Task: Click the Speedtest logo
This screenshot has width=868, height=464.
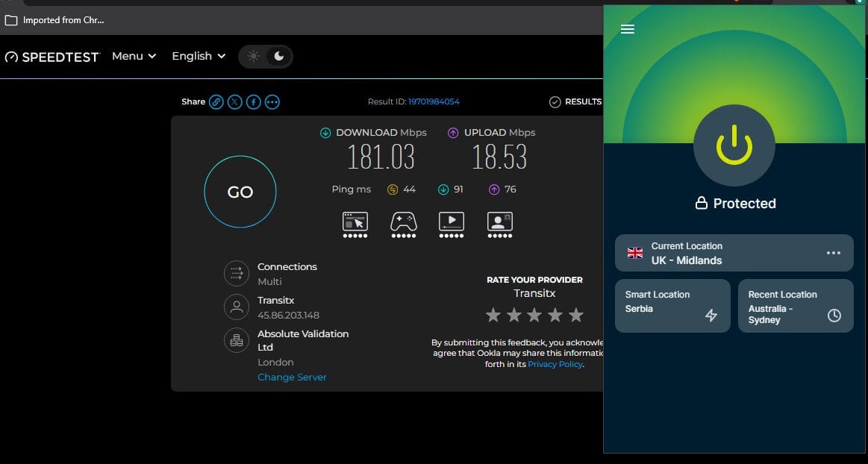Action: 52,57
